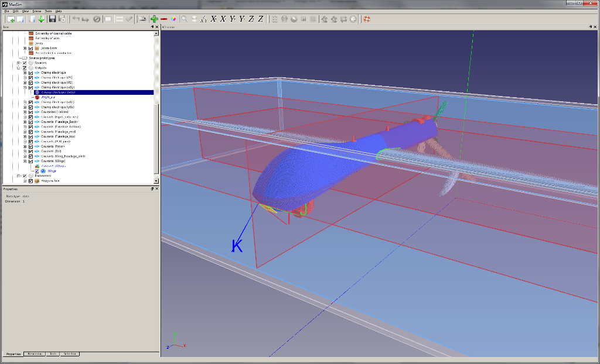
Task: Uncheck Champ électrique (y0z) checkbox
Action: [30, 107]
